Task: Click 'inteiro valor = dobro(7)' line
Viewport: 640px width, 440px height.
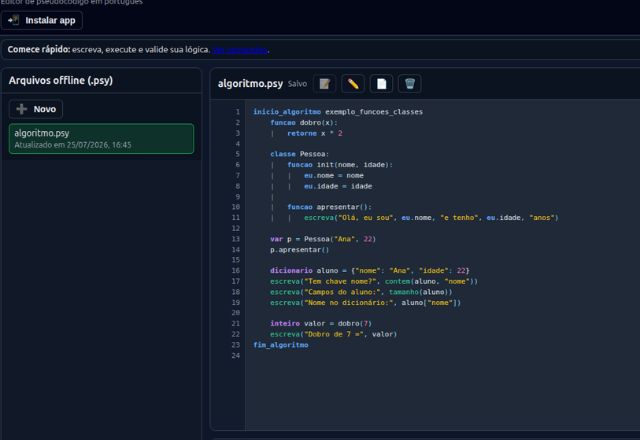Action: pos(321,323)
